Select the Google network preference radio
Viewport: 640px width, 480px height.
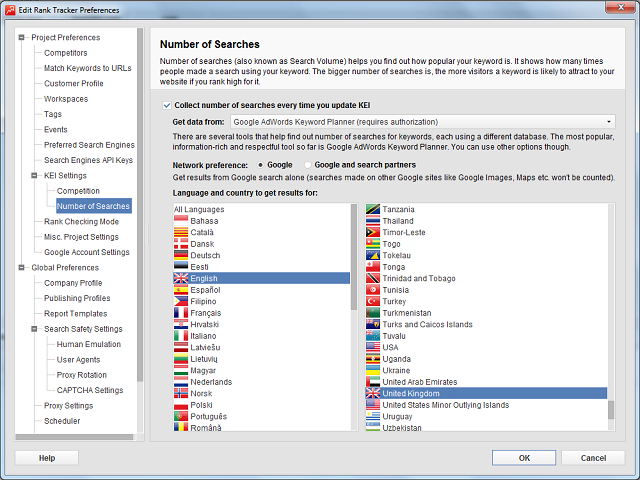pos(260,165)
